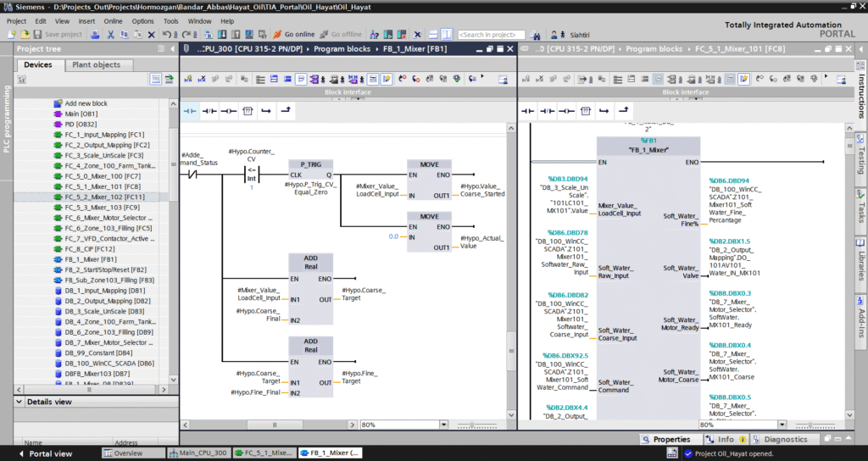
Task: Add new block in project tree
Action: (86, 103)
